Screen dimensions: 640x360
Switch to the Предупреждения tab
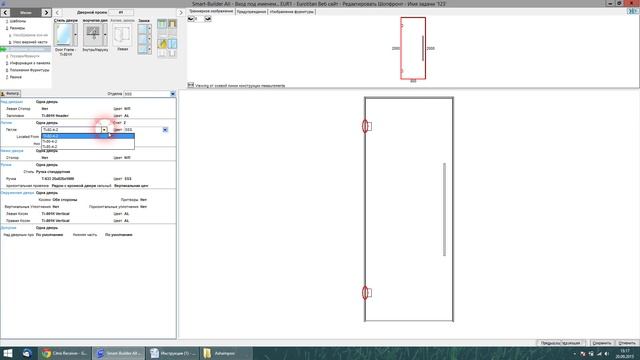(x=251, y=12)
